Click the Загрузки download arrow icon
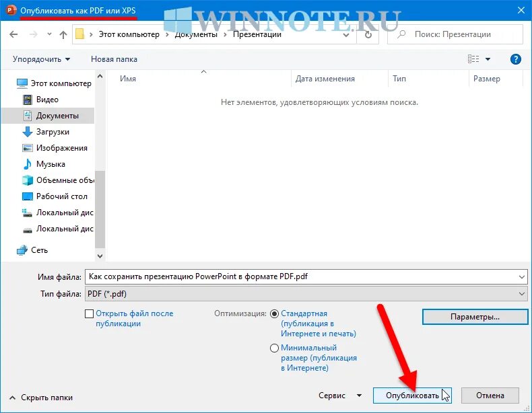Screen dimensions: 532x413 (28, 132)
